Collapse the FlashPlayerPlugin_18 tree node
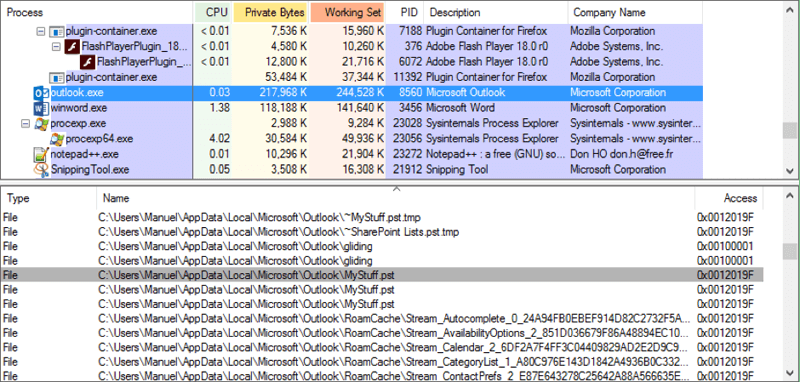This screenshot has height=382, width=800. click(x=56, y=47)
